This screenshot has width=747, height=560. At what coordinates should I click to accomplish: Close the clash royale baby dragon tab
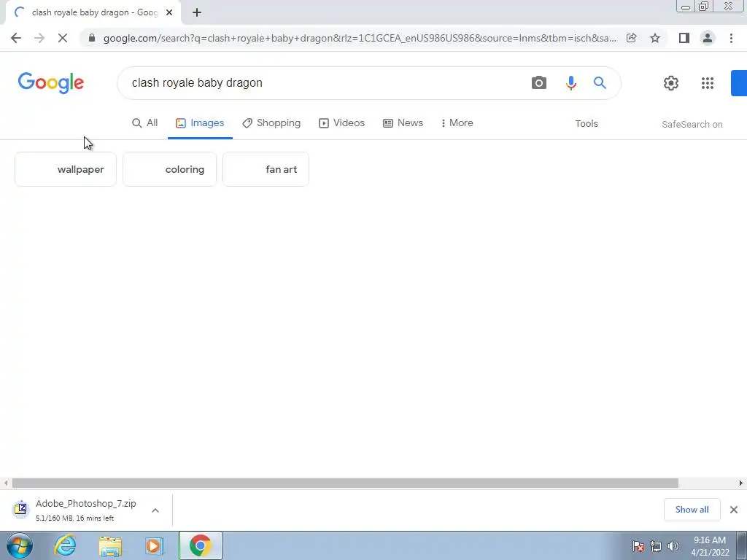click(169, 12)
